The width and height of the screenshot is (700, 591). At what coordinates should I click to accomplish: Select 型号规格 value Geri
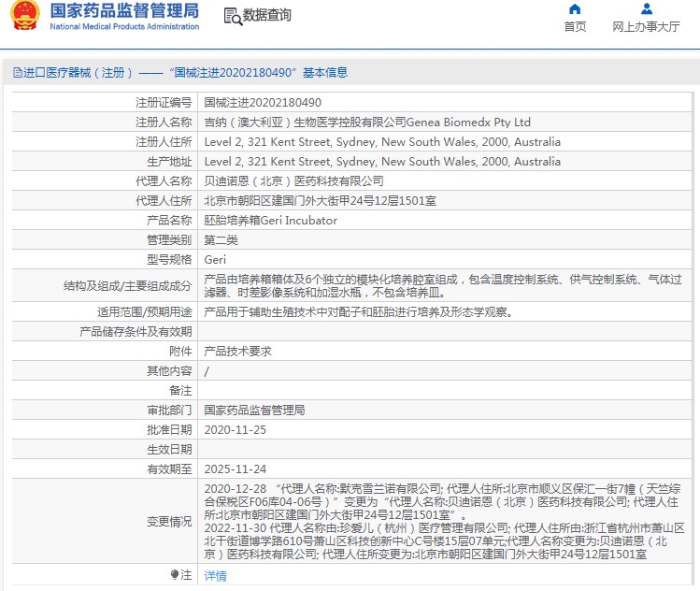pyautogui.click(x=215, y=260)
